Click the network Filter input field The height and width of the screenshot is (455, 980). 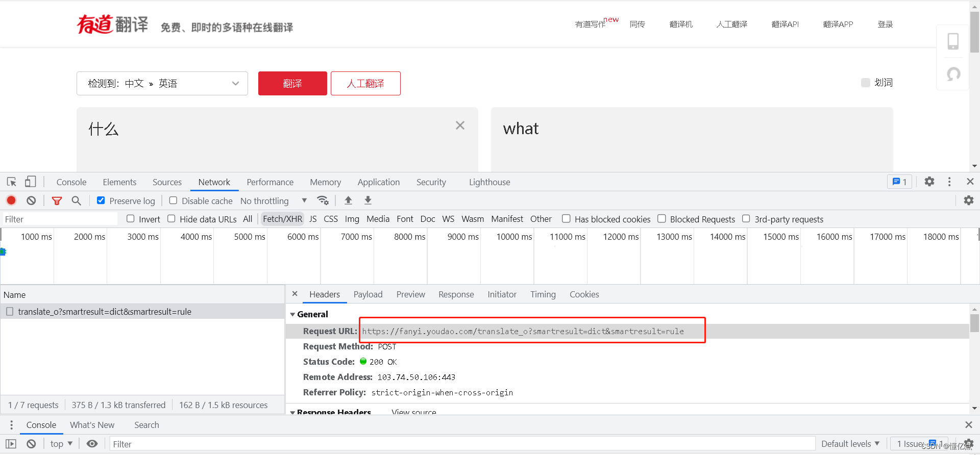point(60,219)
